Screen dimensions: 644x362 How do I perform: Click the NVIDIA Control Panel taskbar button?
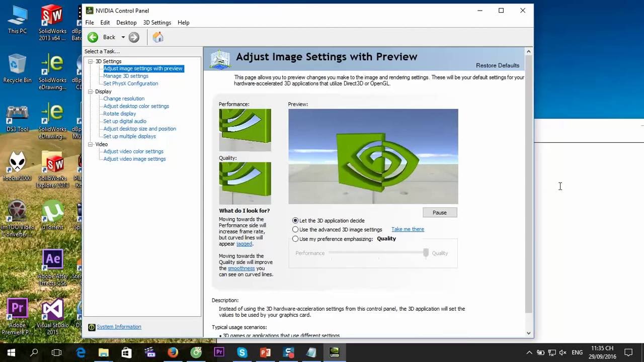[335, 352]
